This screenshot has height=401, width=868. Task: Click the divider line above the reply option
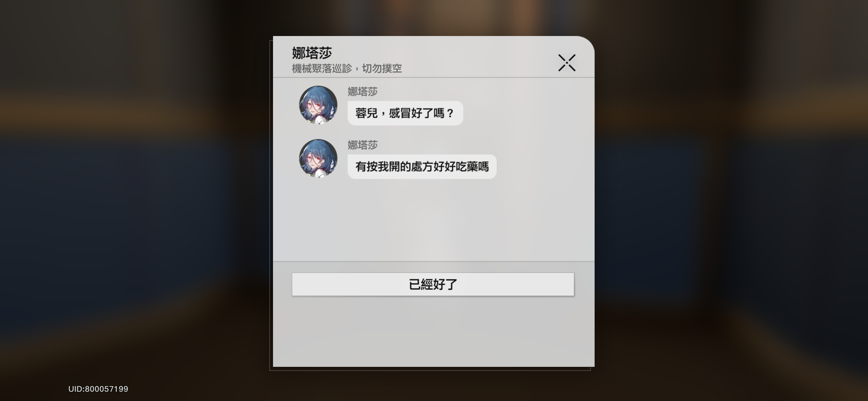click(x=434, y=261)
